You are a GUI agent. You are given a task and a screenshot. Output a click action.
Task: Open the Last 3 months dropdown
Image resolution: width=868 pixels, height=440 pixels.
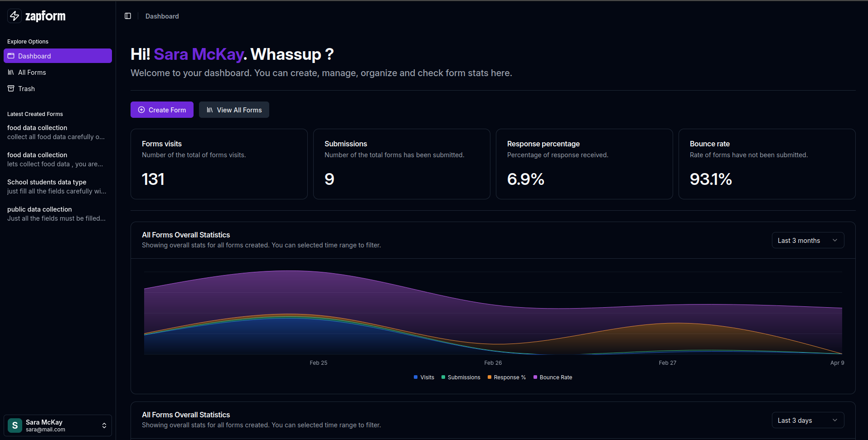pos(807,240)
